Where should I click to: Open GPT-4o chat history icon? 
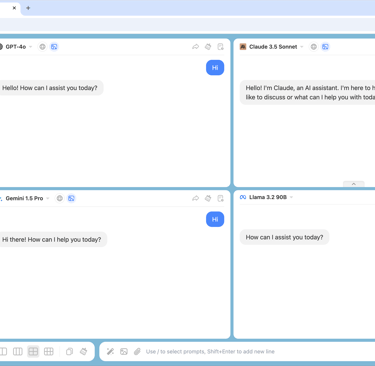coord(220,47)
